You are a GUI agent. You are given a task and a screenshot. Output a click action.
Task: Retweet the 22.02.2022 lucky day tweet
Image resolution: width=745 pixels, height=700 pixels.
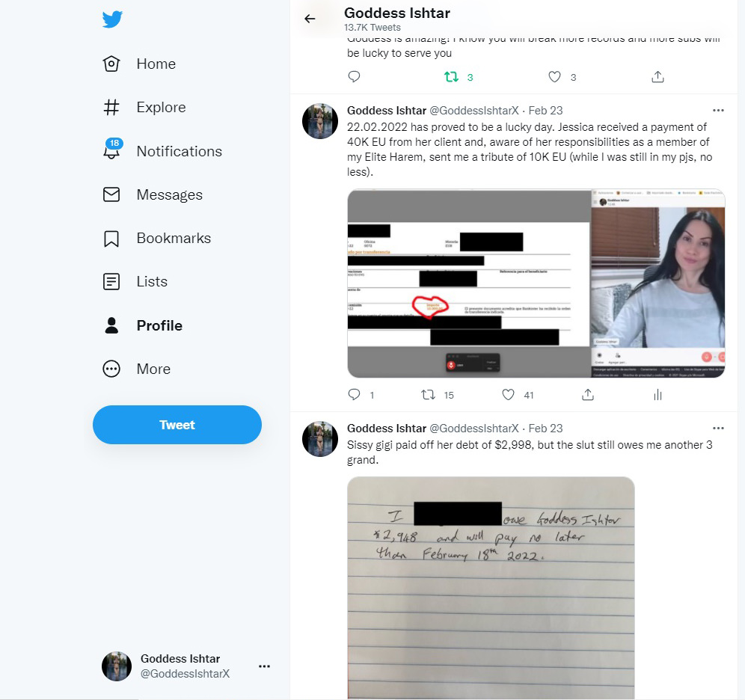tap(428, 395)
